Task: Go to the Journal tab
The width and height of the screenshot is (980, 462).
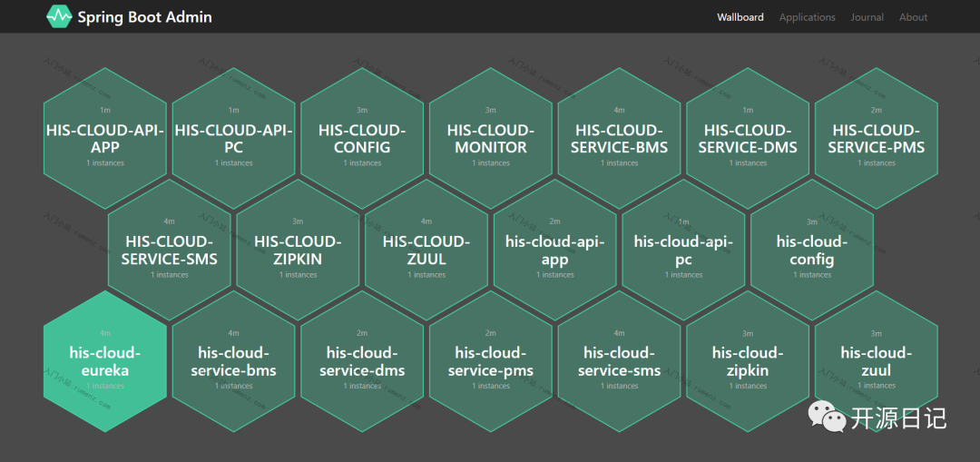Action: (867, 17)
